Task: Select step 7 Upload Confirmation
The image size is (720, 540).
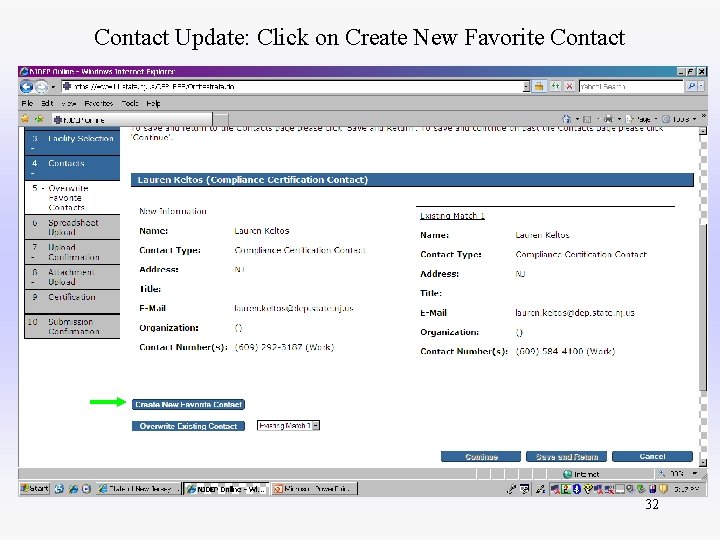Action: 73,252
